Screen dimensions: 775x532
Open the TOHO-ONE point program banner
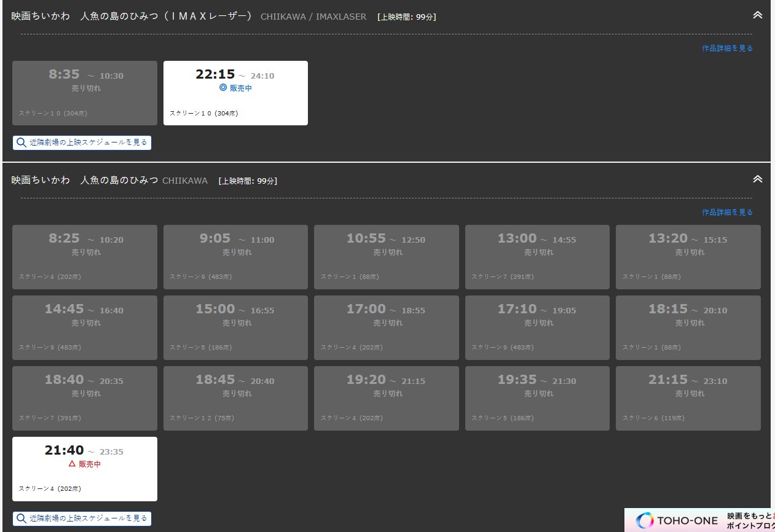click(699, 520)
